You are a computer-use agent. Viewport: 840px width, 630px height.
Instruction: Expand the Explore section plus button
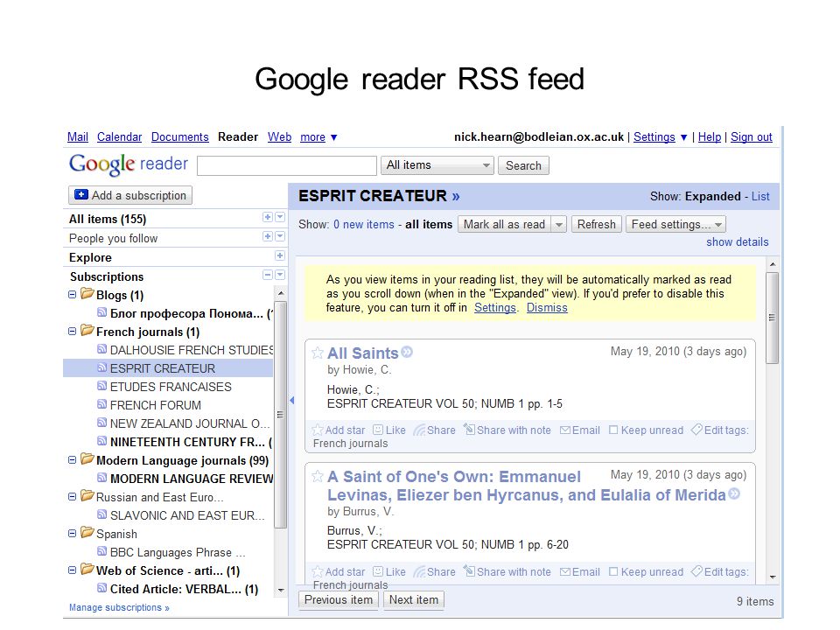click(x=280, y=255)
